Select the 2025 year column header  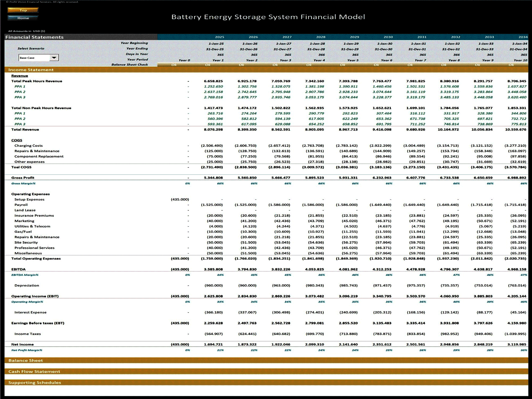point(219,37)
